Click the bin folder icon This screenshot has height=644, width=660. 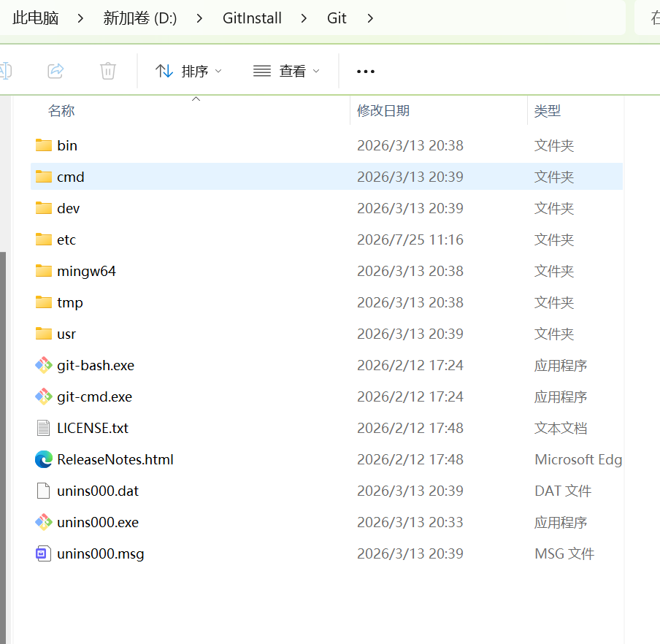pos(43,145)
